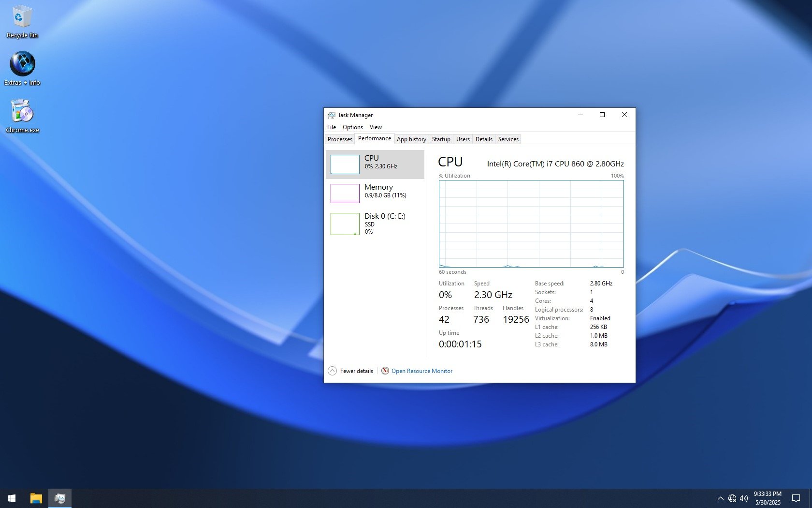Screen dimensions: 812x508
Task: Select the Memory performance graph item
Action: [375, 193]
